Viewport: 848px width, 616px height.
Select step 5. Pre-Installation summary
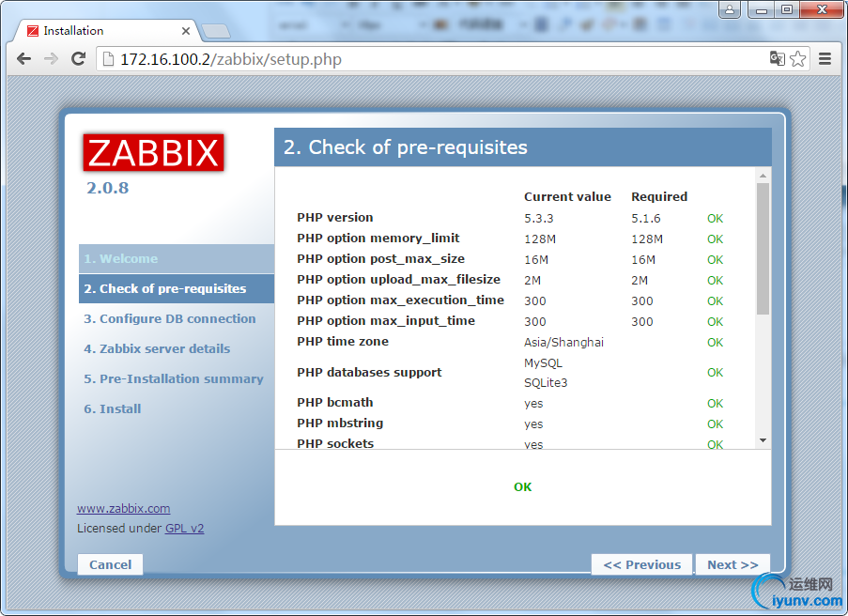pos(174,378)
